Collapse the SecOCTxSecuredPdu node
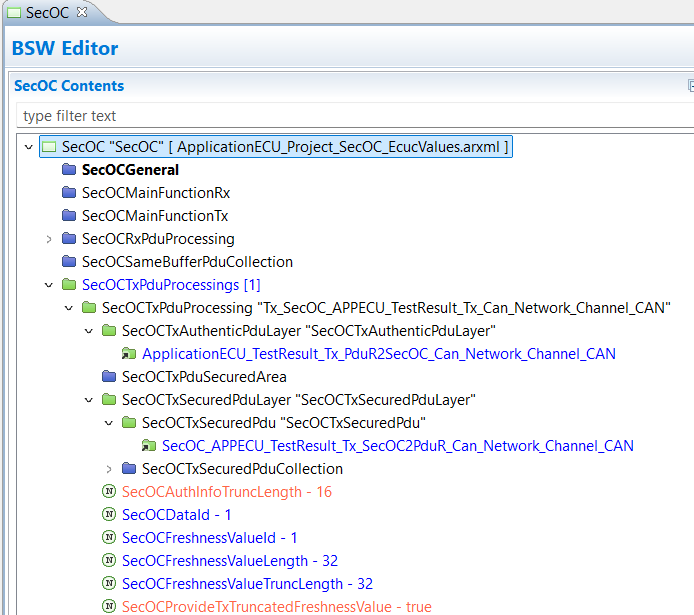694x615 pixels. click(108, 423)
